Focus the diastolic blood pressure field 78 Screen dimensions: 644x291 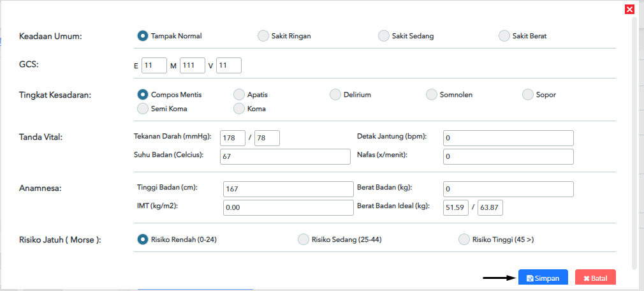pos(267,138)
